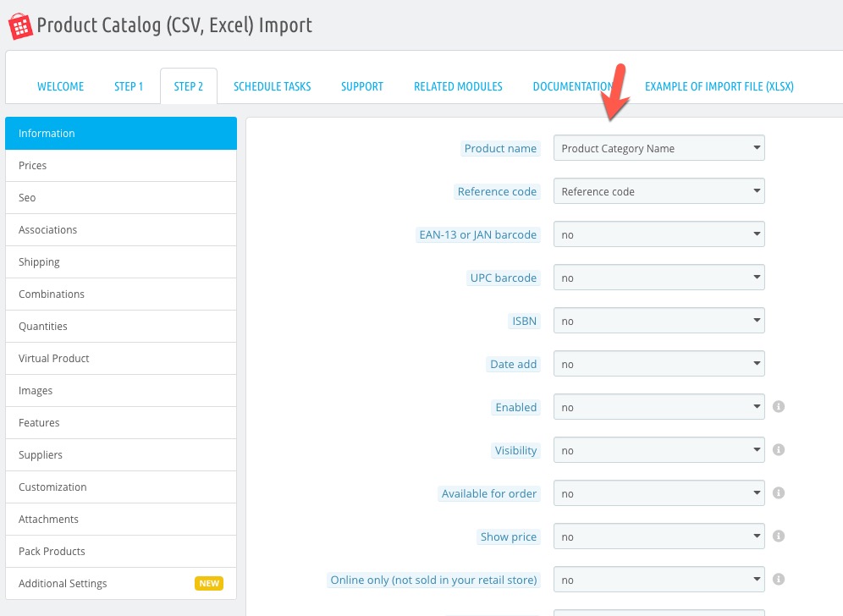The height and width of the screenshot is (616, 843).
Task: Click the Reference code field label
Action: 497,191
